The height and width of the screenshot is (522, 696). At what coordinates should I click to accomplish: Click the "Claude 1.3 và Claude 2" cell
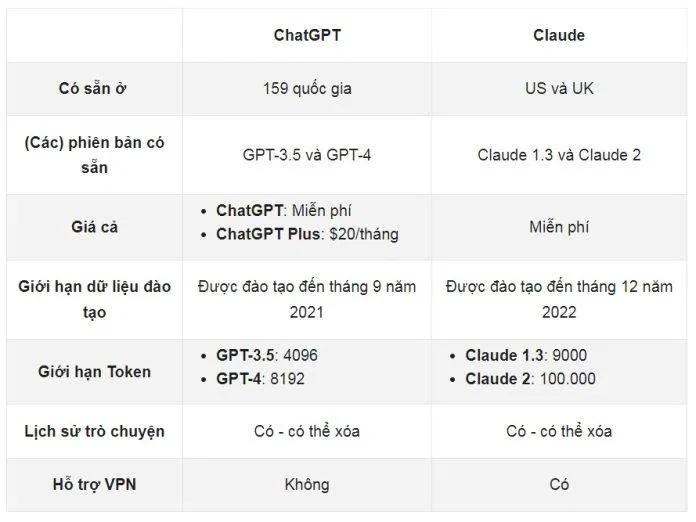[x=558, y=155]
